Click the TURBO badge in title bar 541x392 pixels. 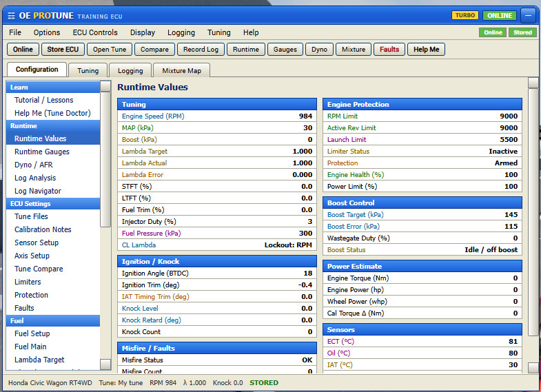click(x=465, y=15)
